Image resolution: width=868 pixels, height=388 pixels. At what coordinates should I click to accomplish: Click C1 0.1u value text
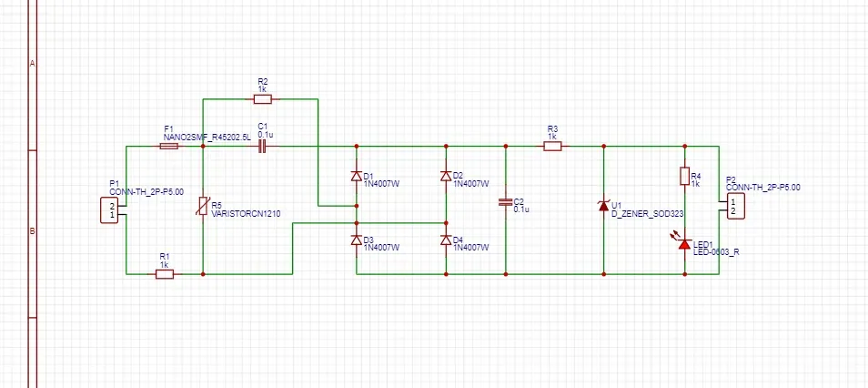pos(267,135)
